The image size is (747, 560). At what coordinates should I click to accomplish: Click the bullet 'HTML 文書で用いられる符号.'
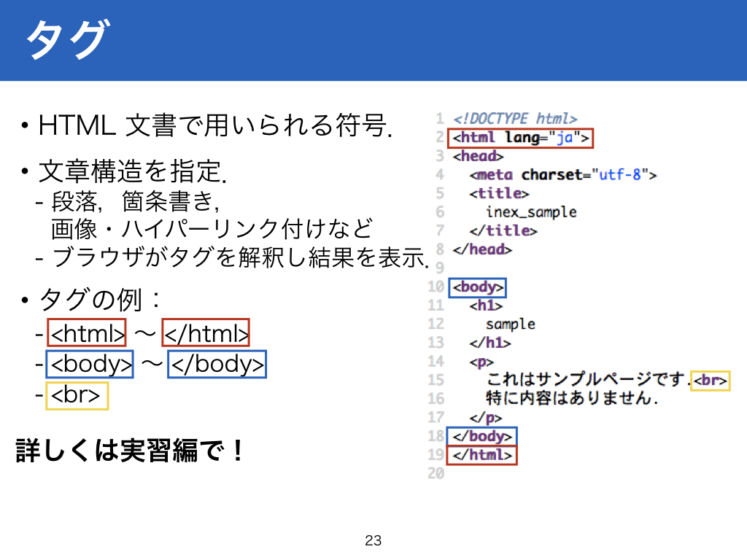tap(215, 125)
